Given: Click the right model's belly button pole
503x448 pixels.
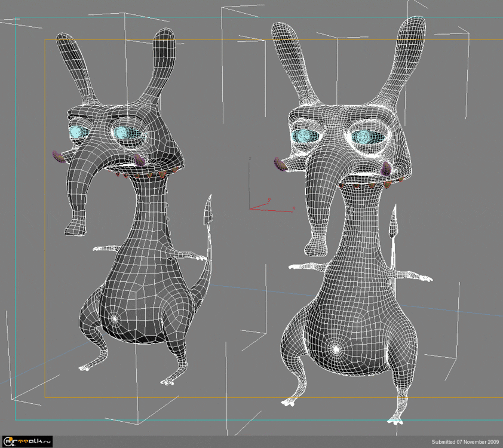Looking at the screenshot, I should [335, 348].
